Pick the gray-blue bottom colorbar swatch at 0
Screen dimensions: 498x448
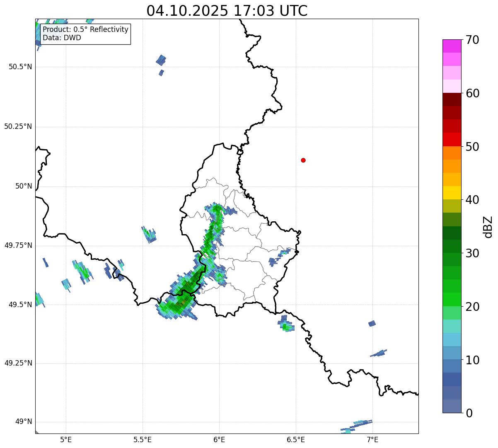point(452,406)
